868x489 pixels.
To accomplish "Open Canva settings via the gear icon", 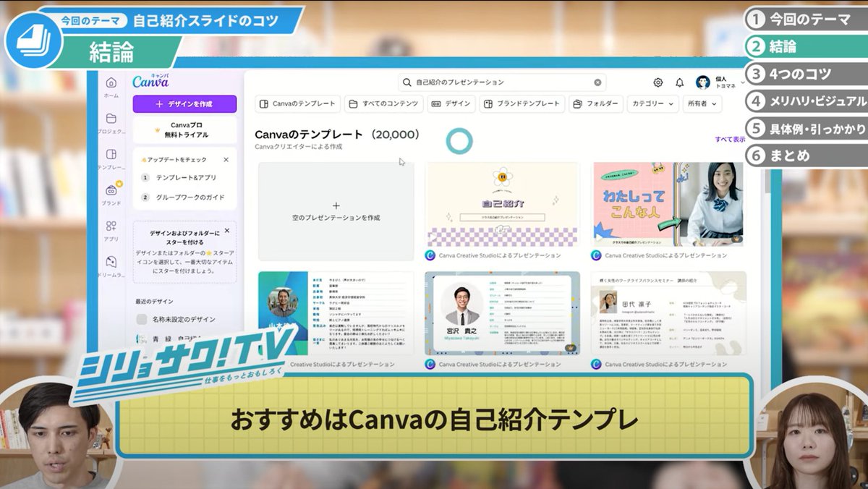I will coord(658,82).
